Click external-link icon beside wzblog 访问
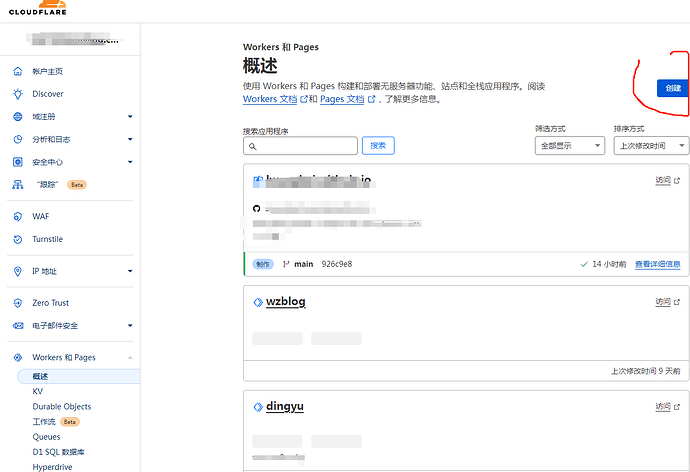Screen dimensions: 690x472 (677, 302)
